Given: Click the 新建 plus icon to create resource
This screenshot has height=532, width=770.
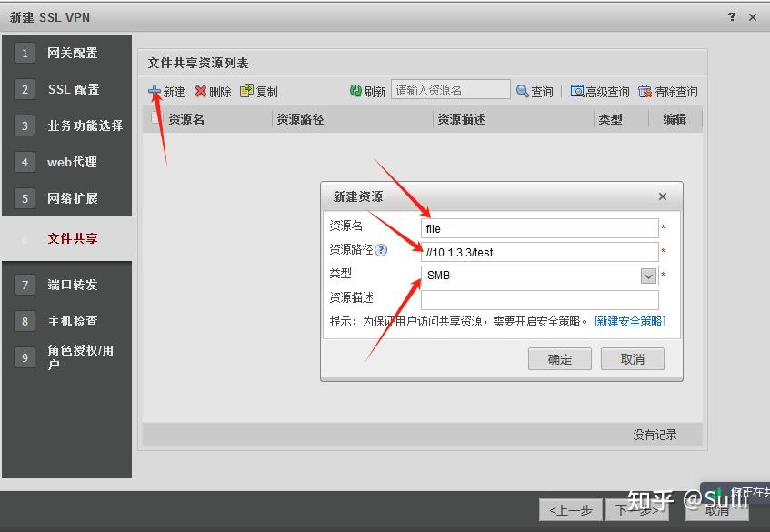Looking at the screenshot, I should coord(155,90).
